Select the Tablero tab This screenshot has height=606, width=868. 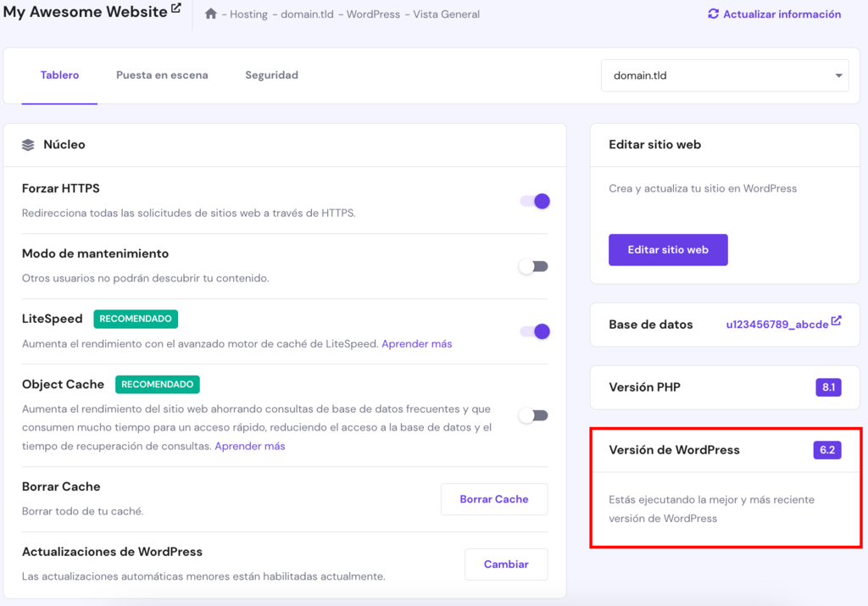pos(59,75)
